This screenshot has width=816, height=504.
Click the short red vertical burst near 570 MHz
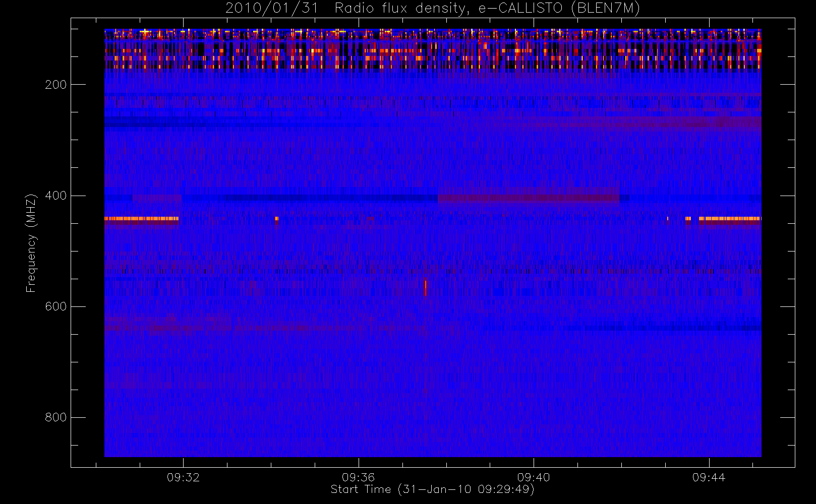(426, 288)
